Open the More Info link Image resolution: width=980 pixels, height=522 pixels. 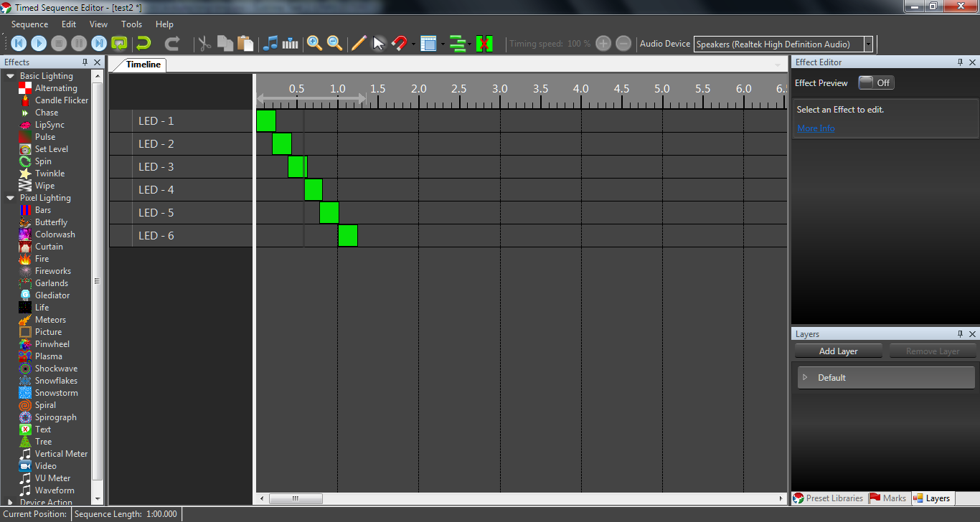(x=816, y=128)
